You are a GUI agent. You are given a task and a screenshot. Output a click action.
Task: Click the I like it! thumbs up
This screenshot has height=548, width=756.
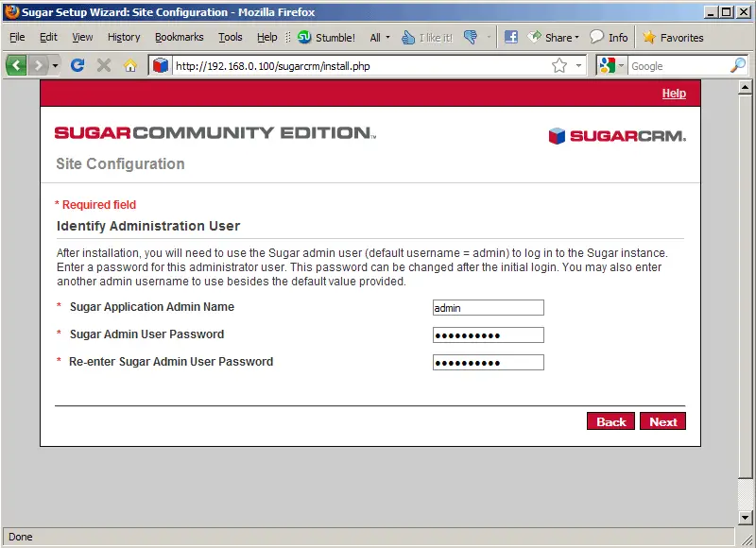pyautogui.click(x=427, y=37)
